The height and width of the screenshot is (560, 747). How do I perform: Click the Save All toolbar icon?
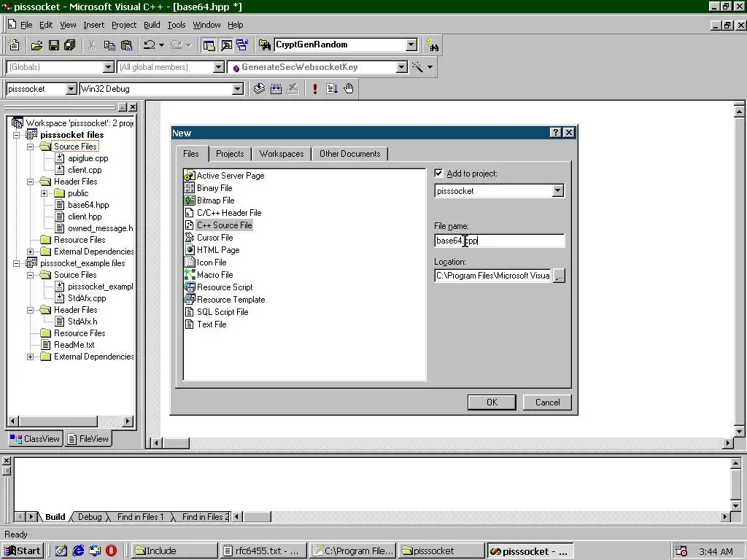coord(69,45)
